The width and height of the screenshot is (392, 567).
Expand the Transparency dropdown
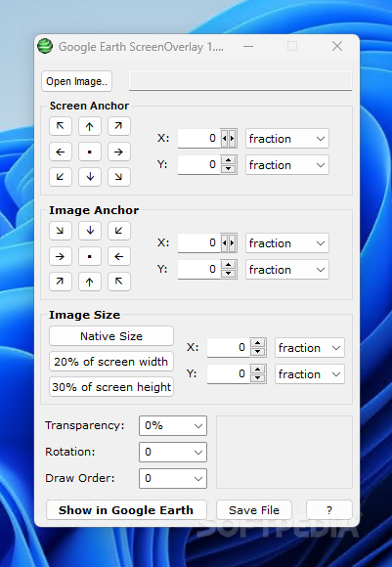[x=173, y=425]
